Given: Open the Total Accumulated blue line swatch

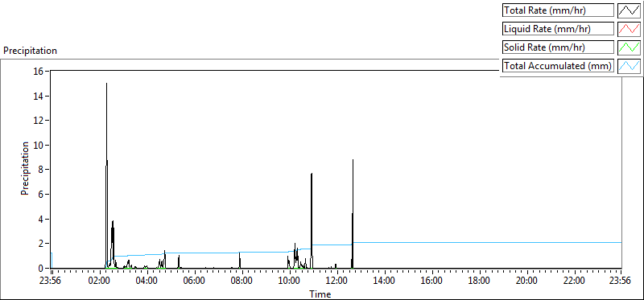Looking at the screenshot, I should [x=630, y=66].
